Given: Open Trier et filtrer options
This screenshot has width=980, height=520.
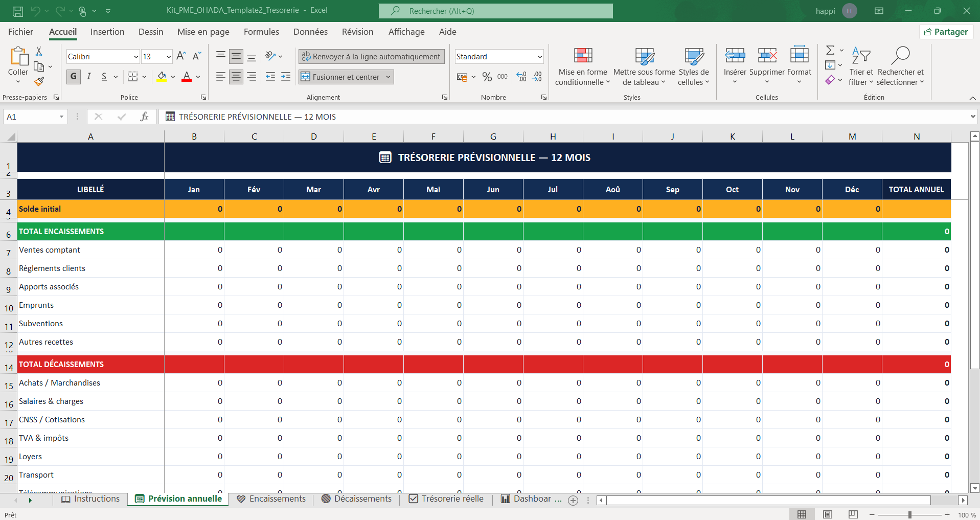Looking at the screenshot, I should pyautogui.click(x=861, y=66).
